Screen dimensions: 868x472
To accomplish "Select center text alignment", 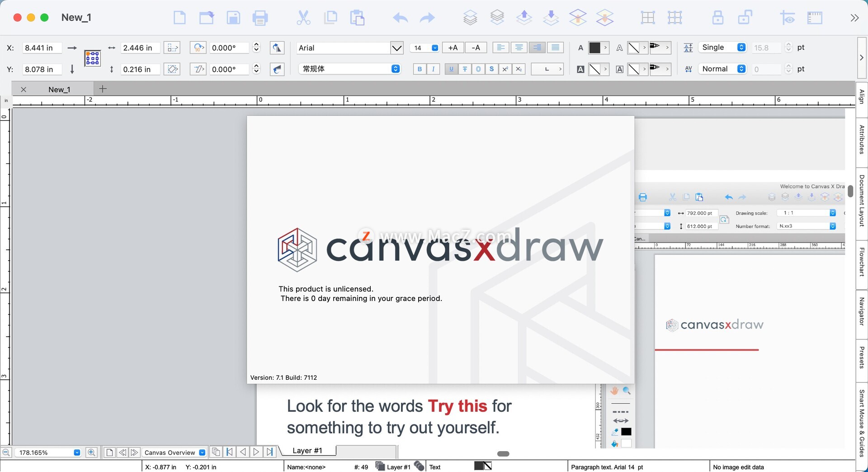I will 519,48.
